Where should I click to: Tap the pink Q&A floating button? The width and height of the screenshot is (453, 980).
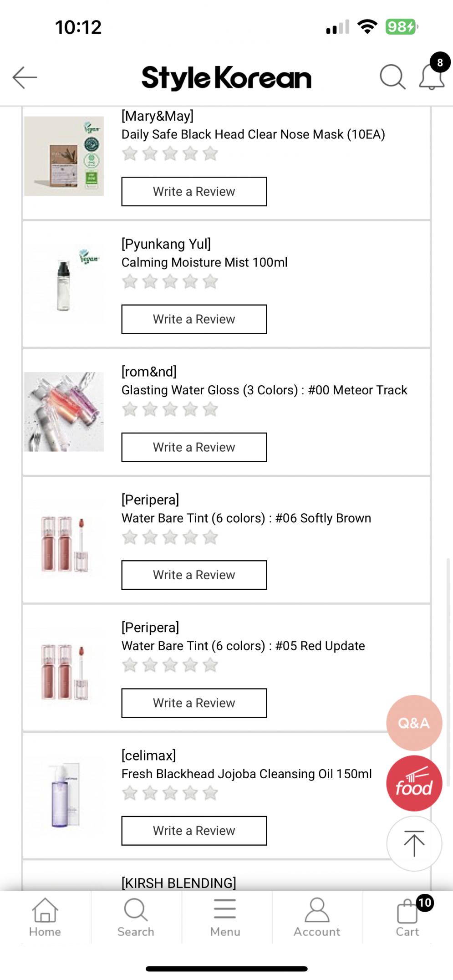(414, 723)
